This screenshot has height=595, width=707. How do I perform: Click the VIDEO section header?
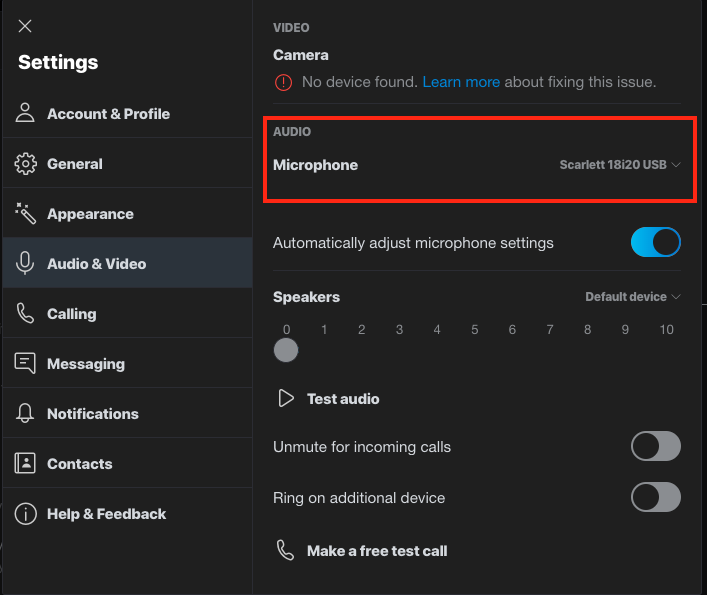click(x=291, y=28)
